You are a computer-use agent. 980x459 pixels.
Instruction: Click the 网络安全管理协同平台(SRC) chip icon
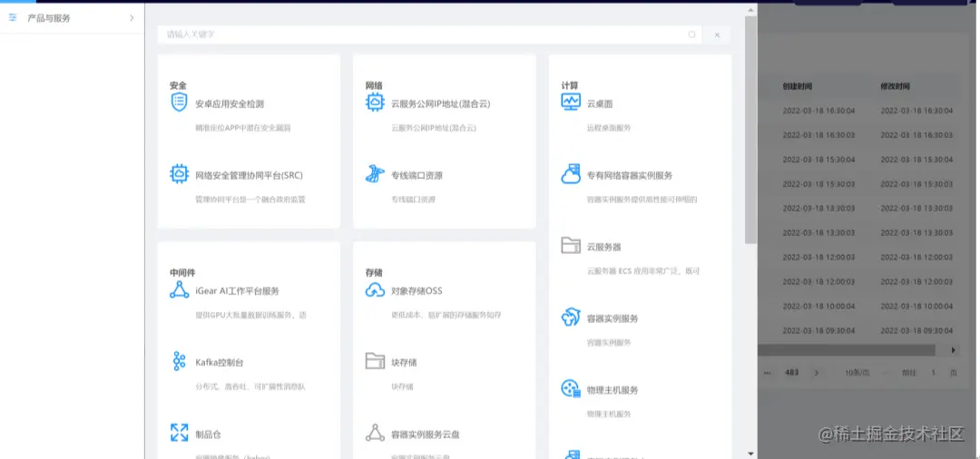(x=180, y=173)
